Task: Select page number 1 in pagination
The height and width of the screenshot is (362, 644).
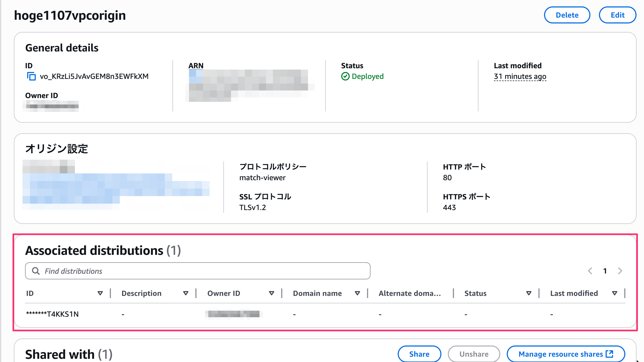Action: 605,271
